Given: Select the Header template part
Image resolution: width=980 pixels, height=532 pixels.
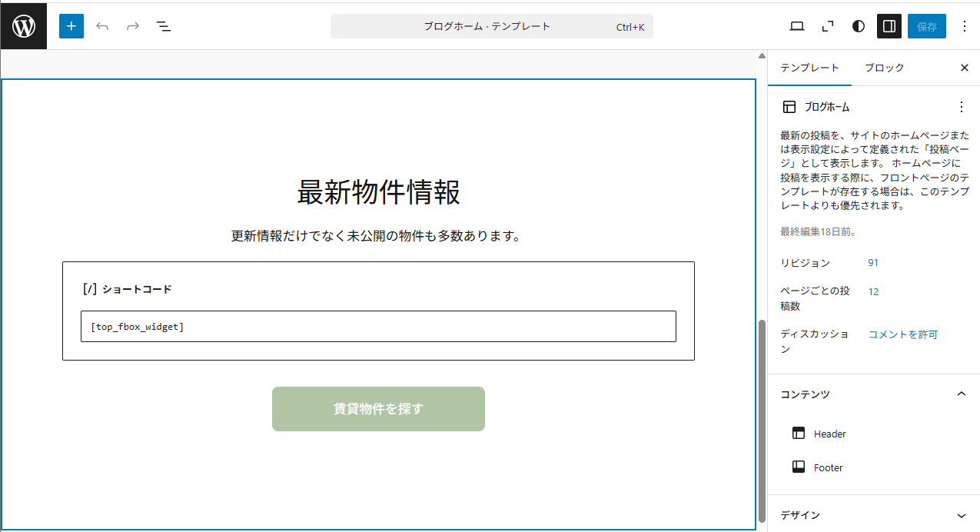Looking at the screenshot, I should 829,434.
